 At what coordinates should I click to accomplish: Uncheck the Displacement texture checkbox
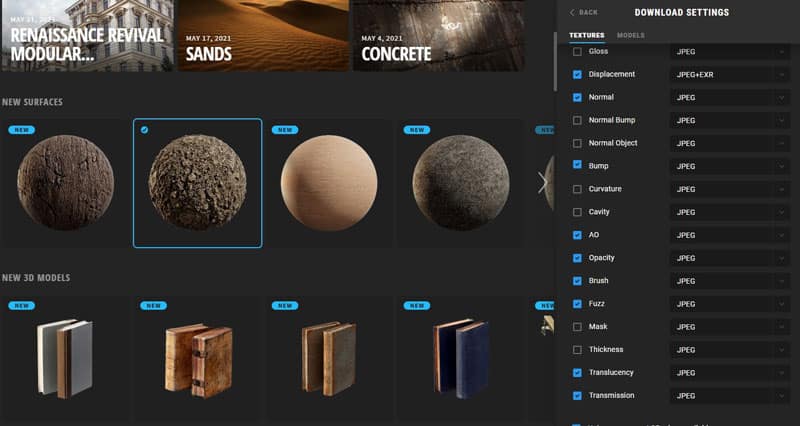point(577,74)
